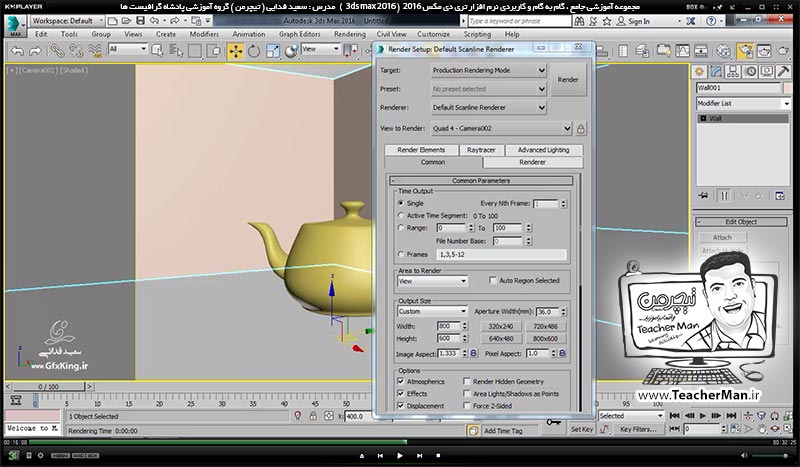Open the Schematic View icon
Viewport: 800px width, 467px height.
coord(701,51)
